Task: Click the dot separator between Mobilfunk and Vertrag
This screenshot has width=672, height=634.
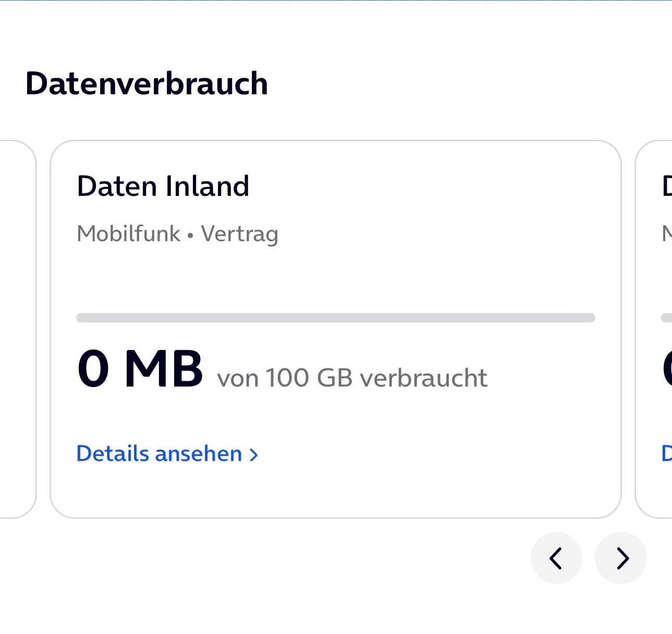Action: [190, 235]
